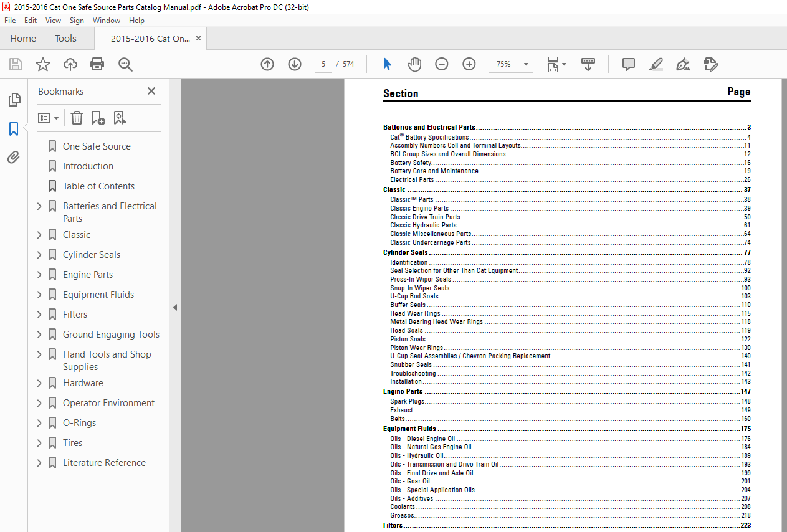Close the 2015-2016 Cat One document tab

tap(199, 39)
